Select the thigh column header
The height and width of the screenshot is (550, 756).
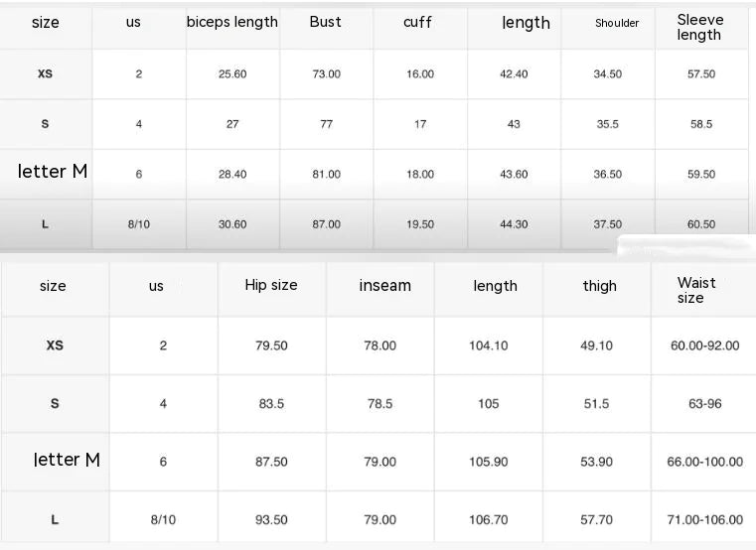[599, 286]
